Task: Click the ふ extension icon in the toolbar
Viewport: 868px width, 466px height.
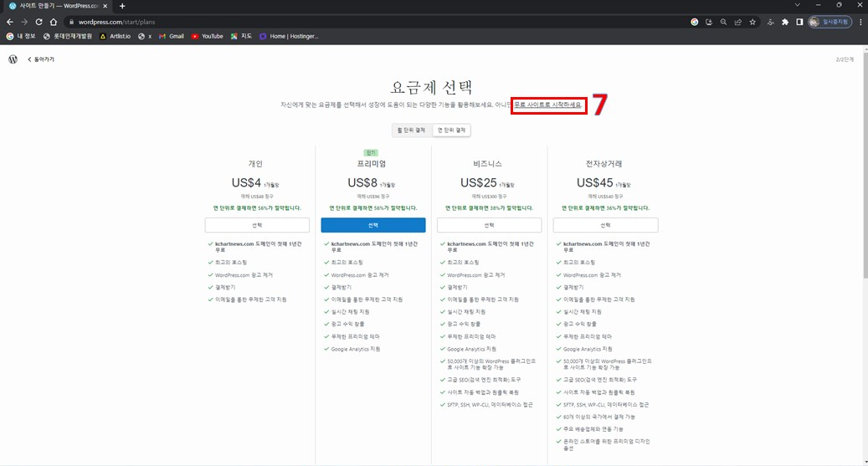Action: pos(771,22)
